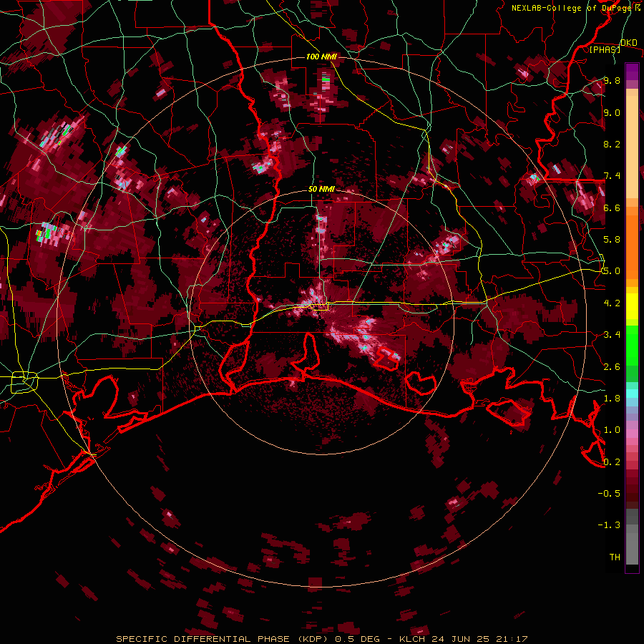Click the 100 NMI range ring label

click(321, 57)
